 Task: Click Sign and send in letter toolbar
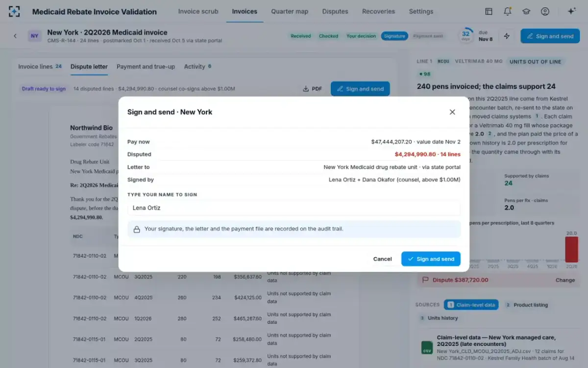[x=360, y=89]
